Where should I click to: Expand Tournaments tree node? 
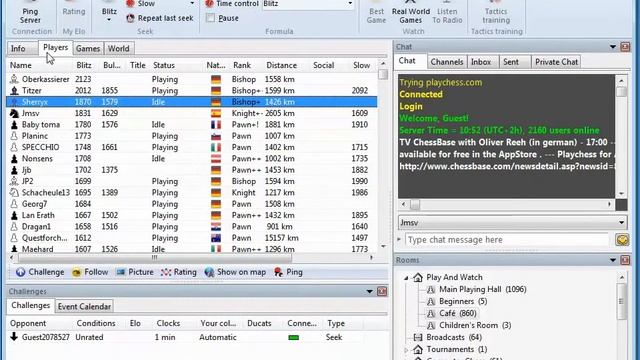tap(406, 350)
